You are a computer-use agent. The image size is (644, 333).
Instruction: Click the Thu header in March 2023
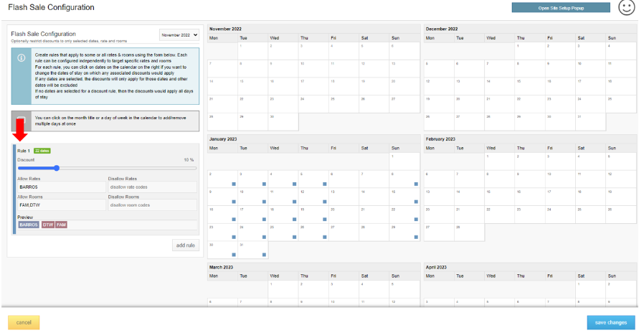tap(313, 276)
